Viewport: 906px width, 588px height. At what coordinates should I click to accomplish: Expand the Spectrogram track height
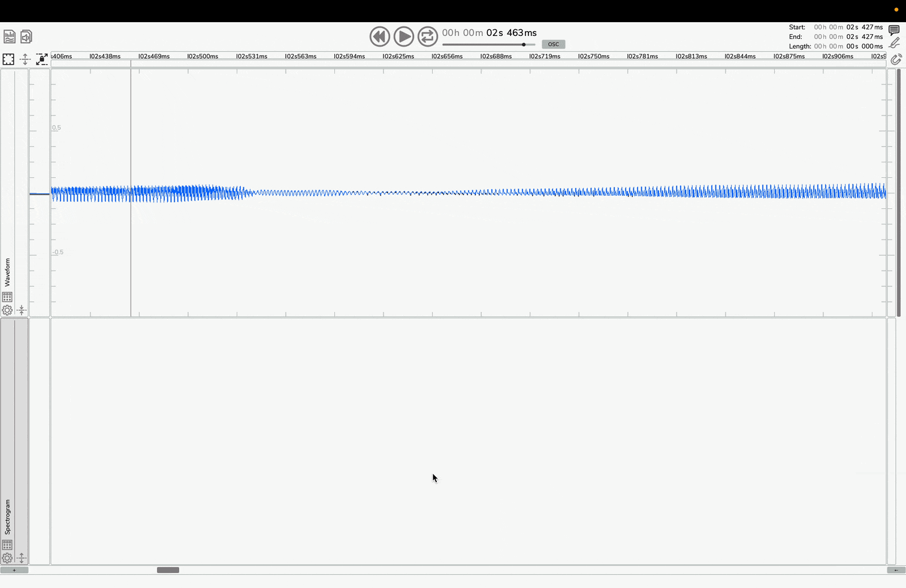[x=22, y=558]
